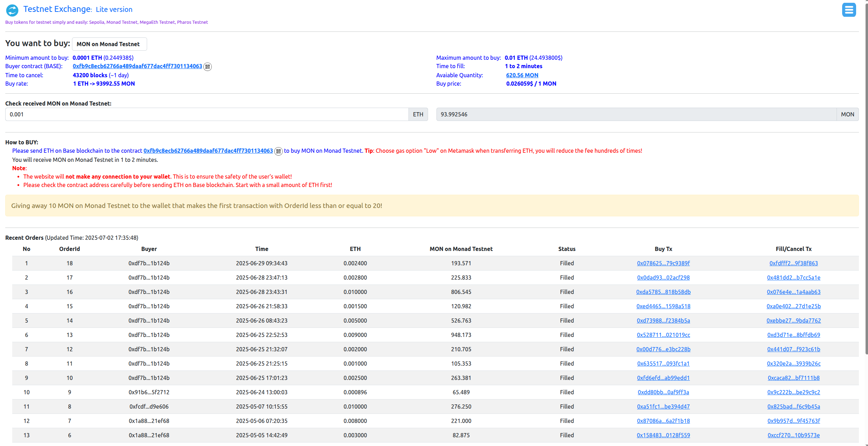
Task: Click the 620.56 MON available quantity link
Action: (x=522, y=75)
